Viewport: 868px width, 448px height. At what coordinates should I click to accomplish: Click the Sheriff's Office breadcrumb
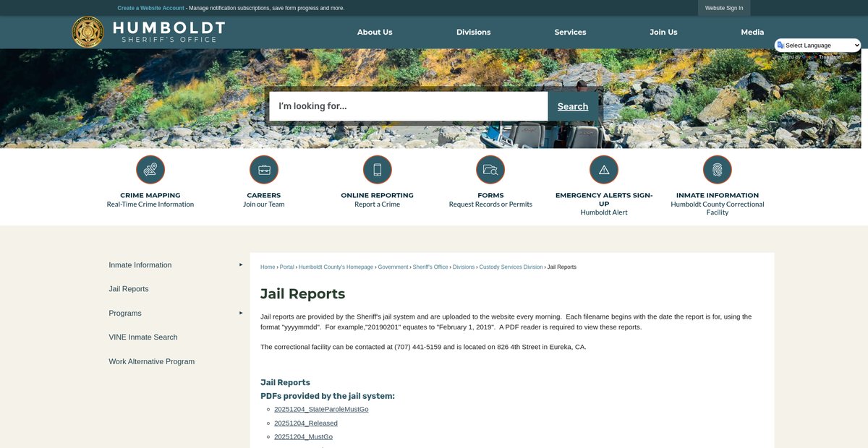[430, 267]
